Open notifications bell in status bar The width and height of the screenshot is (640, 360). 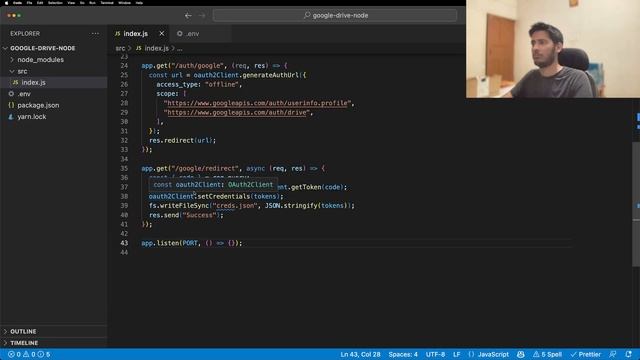(x=629, y=354)
